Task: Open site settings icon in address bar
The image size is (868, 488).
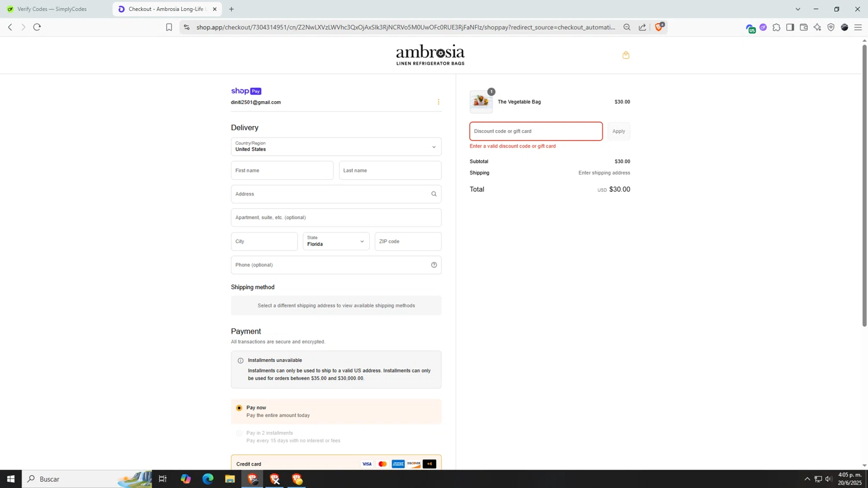Action: (186, 27)
